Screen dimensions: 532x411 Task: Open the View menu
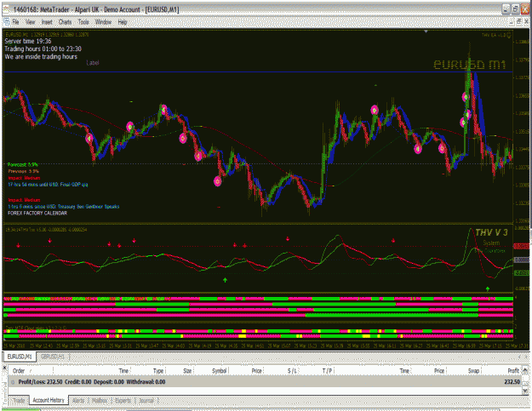[x=30, y=22]
